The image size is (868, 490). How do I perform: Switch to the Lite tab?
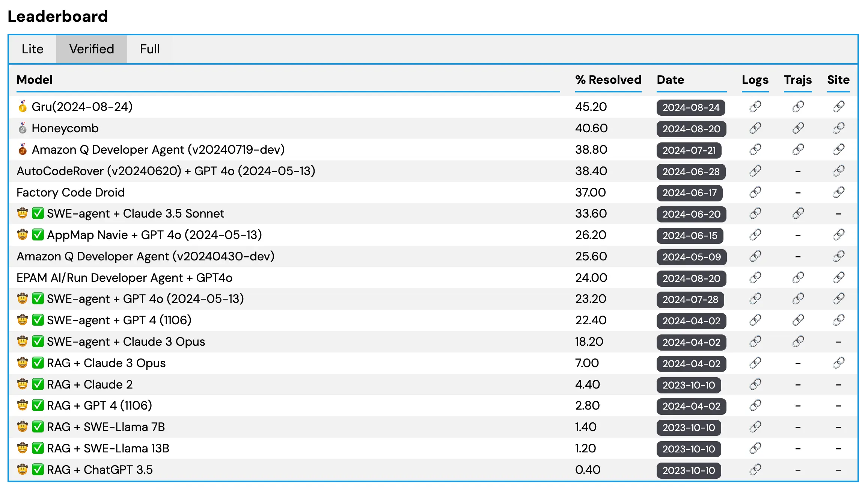(32, 49)
